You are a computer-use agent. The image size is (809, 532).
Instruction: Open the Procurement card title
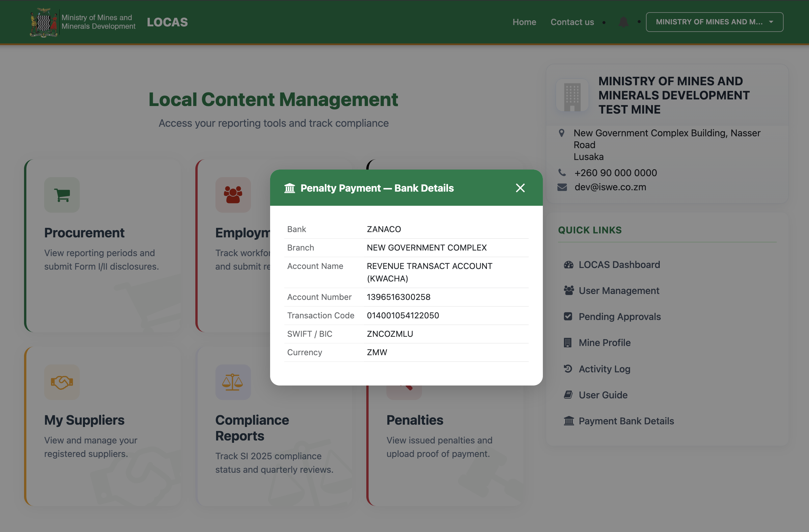84,233
